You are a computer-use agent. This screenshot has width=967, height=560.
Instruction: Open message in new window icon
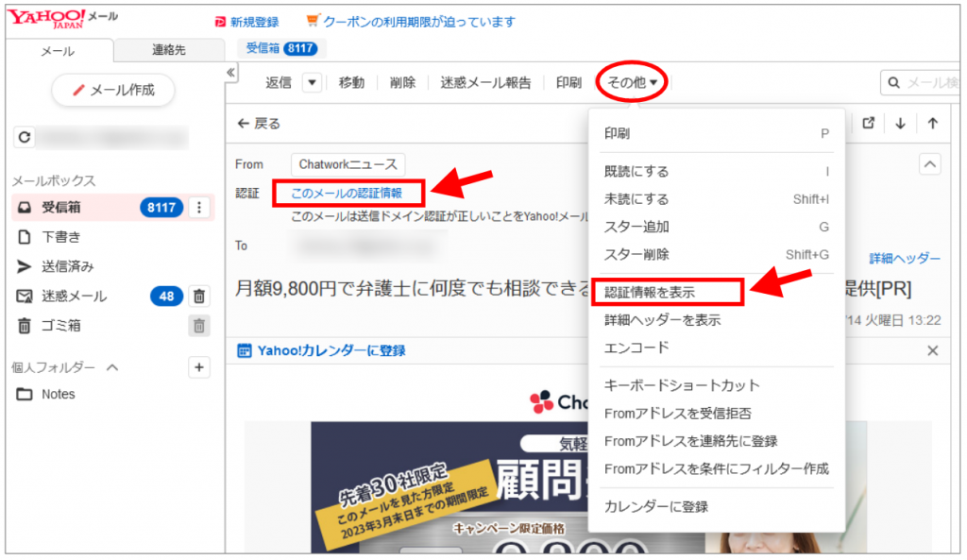click(x=869, y=124)
